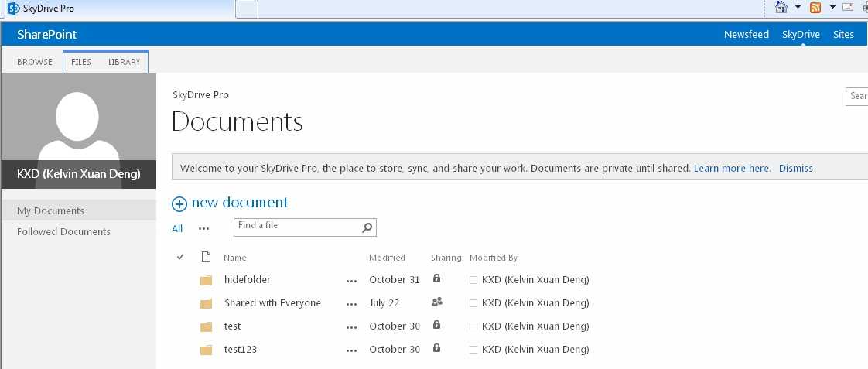Open Followed Documents in sidebar
This screenshot has height=369, width=868.
63,232
